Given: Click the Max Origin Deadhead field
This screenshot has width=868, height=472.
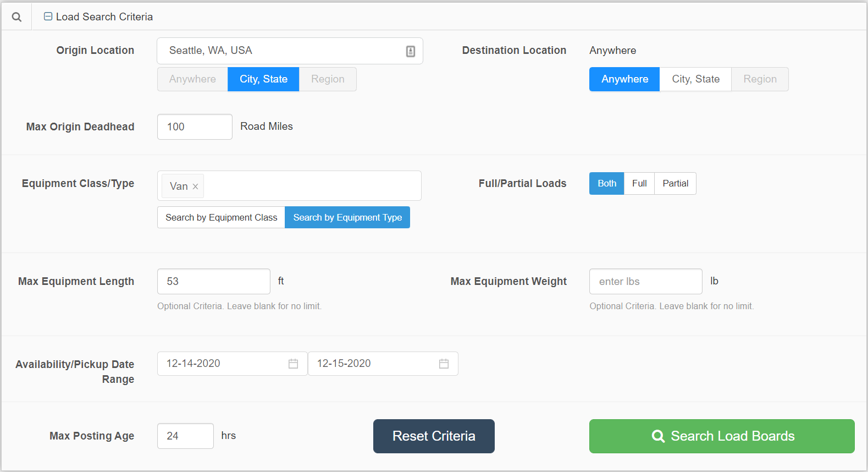Looking at the screenshot, I should click(x=195, y=127).
